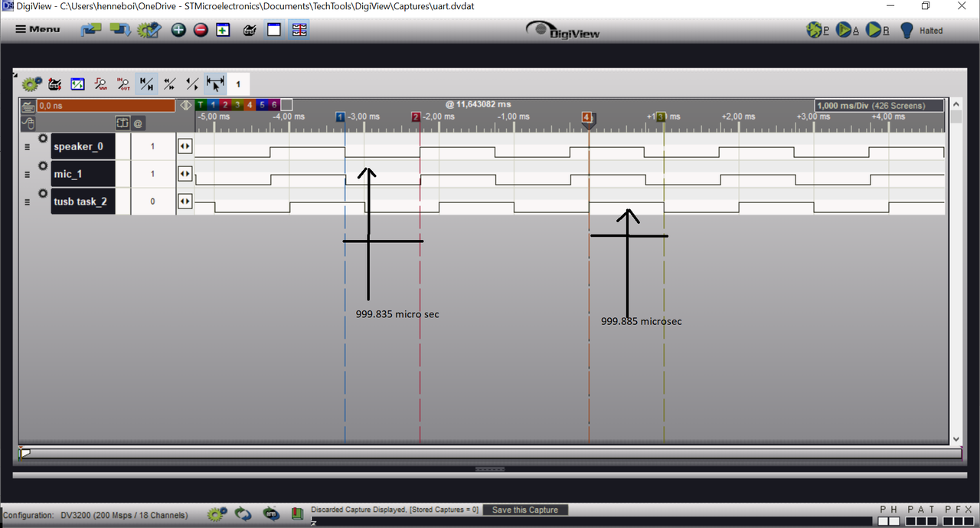
Task: Open the speaker_0 row handle menu
Action: pyautogui.click(x=27, y=146)
